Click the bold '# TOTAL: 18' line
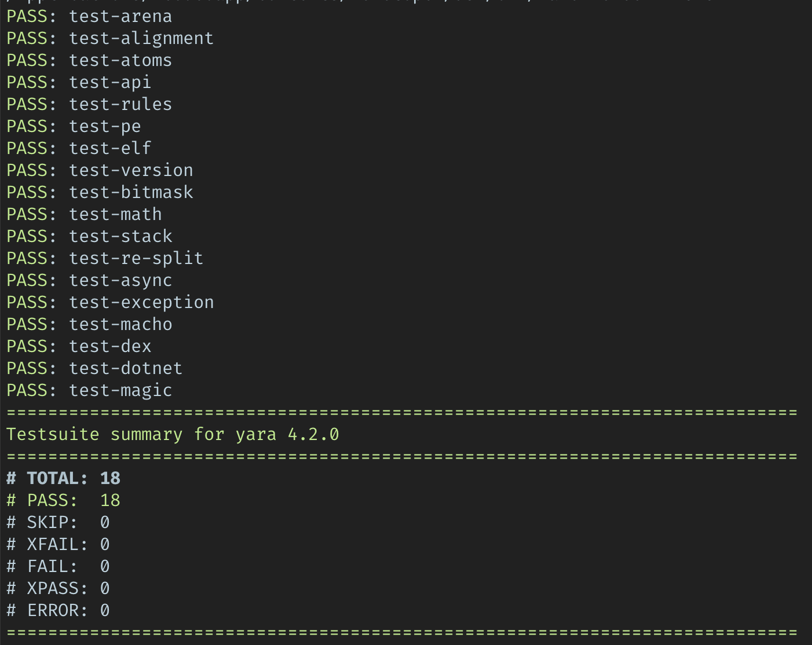This screenshot has width=812, height=645. 64,478
